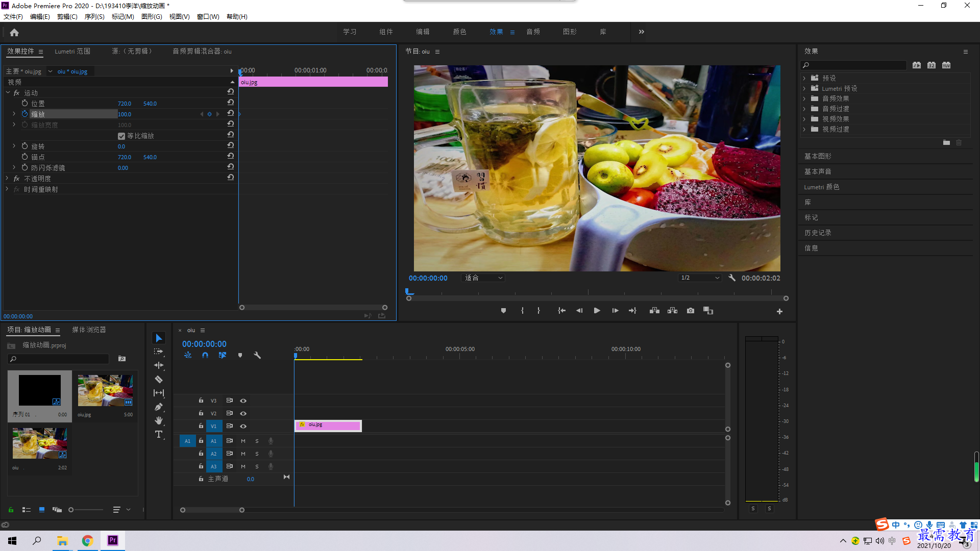Click the Effects panel search field
980x551 pixels.
853,65
